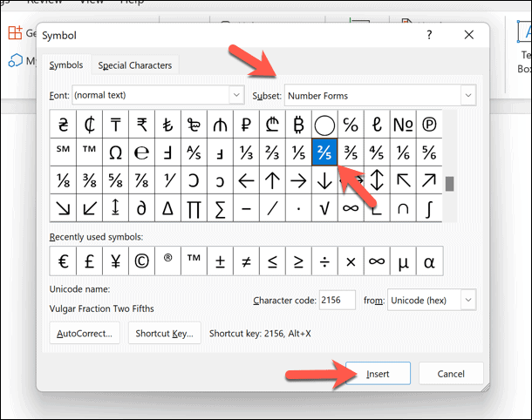Select the three eighths fraction symbol
This screenshot has width=532, height=420.
[x=89, y=180]
